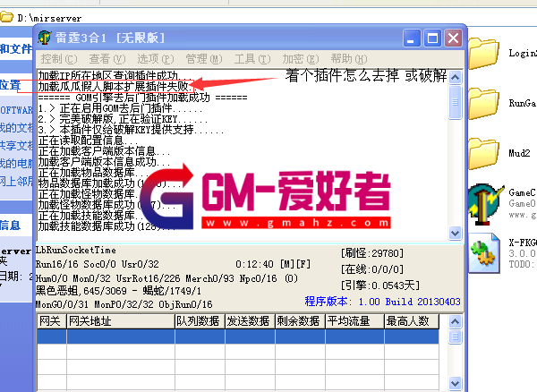The width and height of the screenshot is (537, 392).
Task: Select the GameC application icon in Explorer
Action: point(486,205)
